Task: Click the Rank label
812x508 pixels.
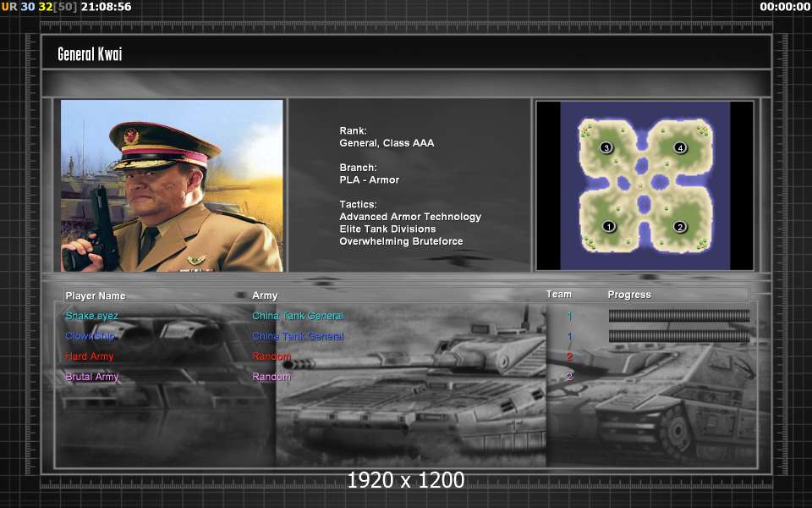Action: [x=354, y=130]
